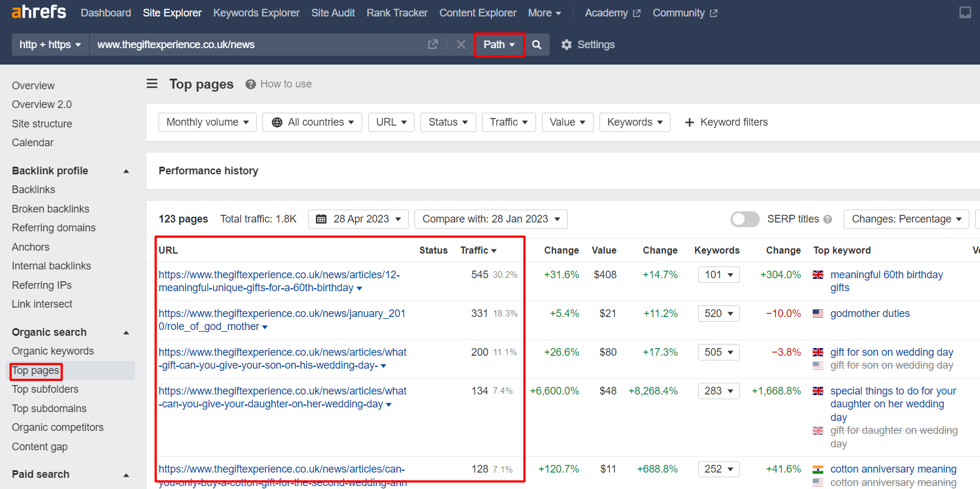This screenshot has width=980, height=489.
Task: Open the Keywords filter dropdown
Action: click(635, 122)
